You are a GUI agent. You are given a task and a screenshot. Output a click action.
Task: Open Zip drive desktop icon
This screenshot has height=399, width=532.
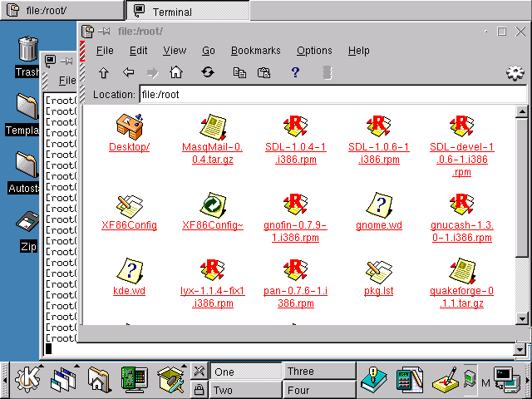pos(27,222)
